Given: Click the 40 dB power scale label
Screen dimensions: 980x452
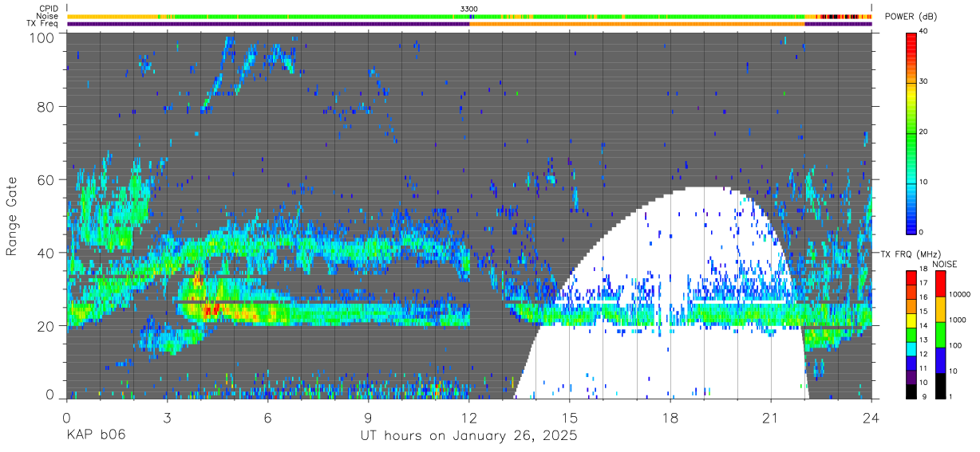Looking at the screenshot, I should [x=925, y=31].
